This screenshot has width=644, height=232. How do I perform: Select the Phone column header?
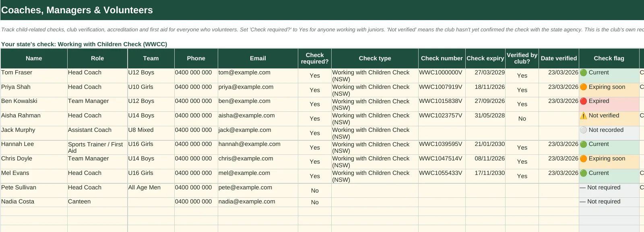[x=196, y=58]
